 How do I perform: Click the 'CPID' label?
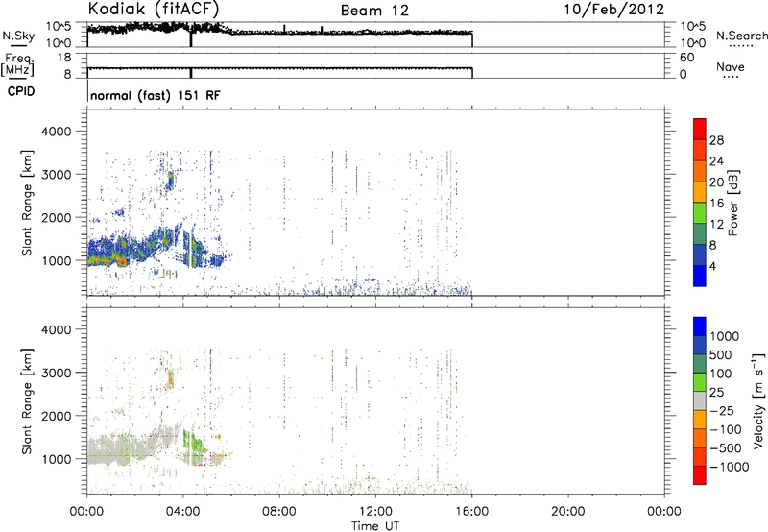tap(21, 91)
